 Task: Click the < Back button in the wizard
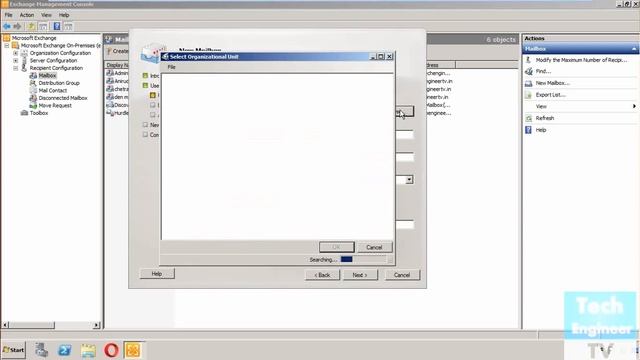322,275
